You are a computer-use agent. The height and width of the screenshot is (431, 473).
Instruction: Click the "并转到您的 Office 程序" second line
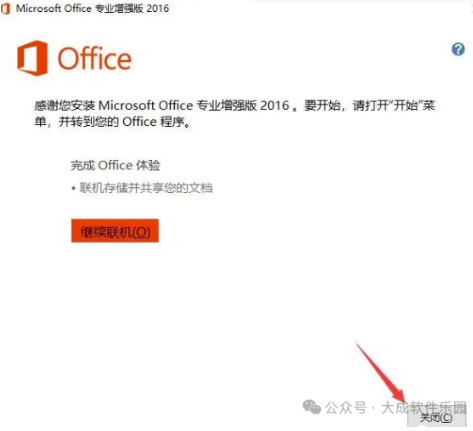[122, 122]
